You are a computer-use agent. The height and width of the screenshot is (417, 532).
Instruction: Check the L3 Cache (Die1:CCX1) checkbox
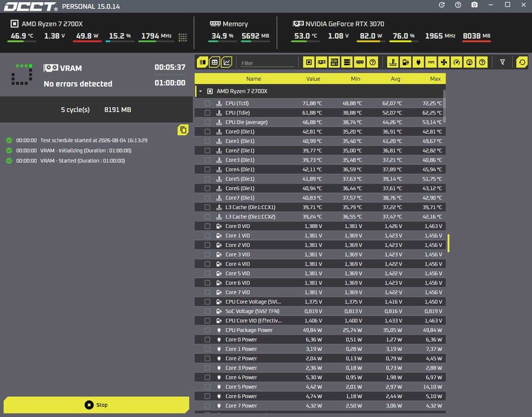pos(208,207)
